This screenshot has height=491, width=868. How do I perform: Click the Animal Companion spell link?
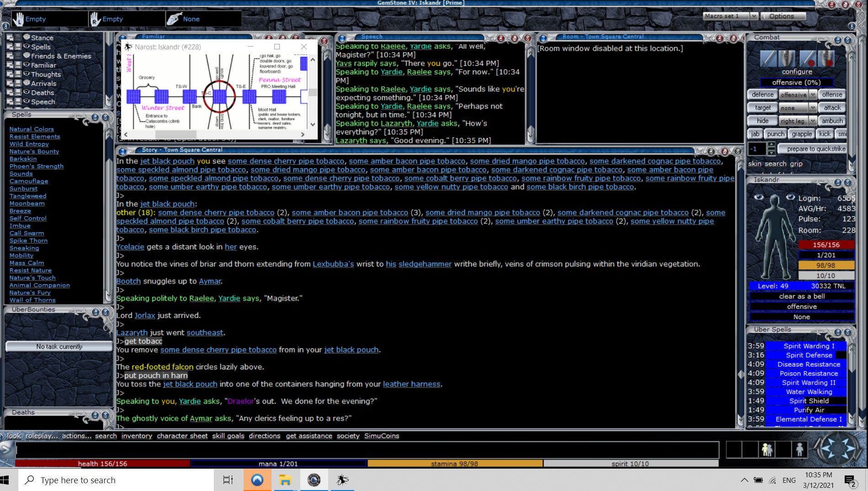coord(39,285)
